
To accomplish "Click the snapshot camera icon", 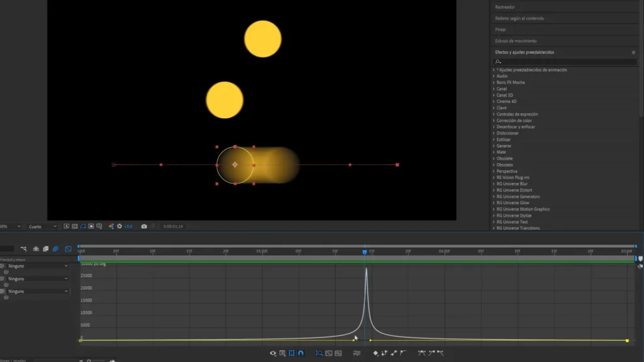I will coord(144,226).
